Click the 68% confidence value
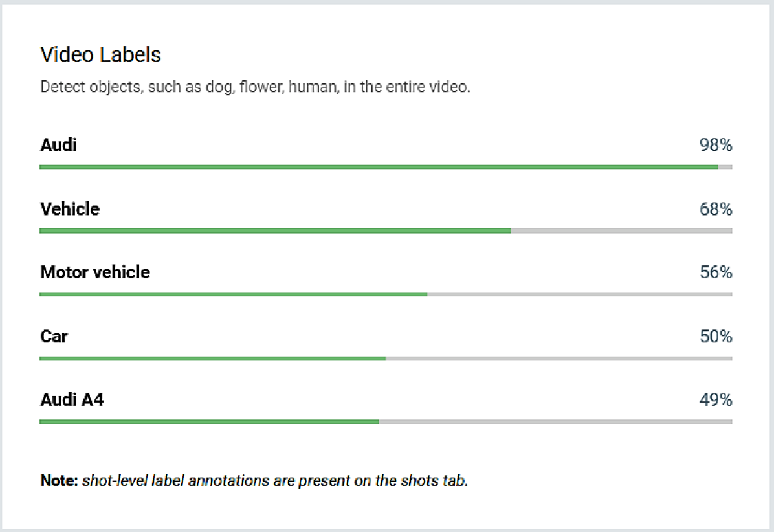The height and width of the screenshot is (532, 774). (x=715, y=210)
